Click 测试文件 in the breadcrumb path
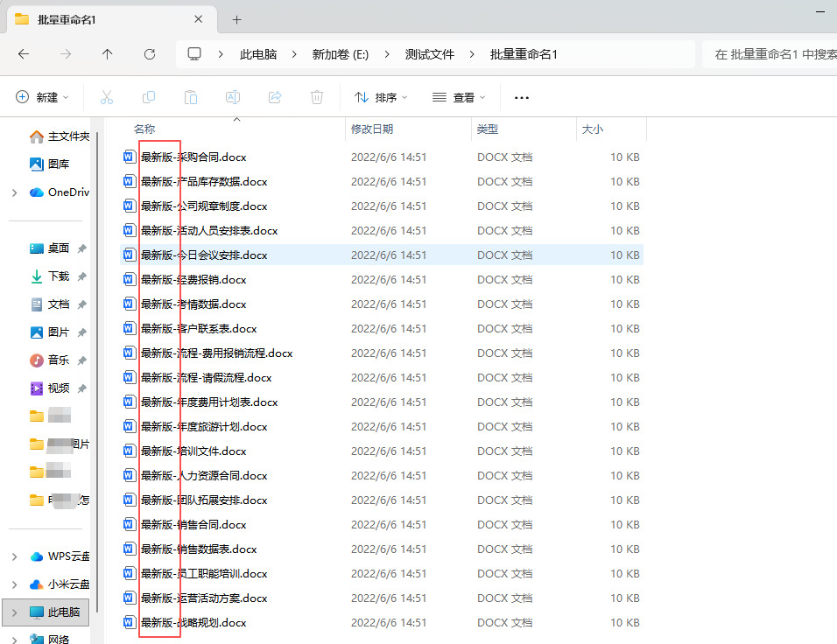 [x=430, y=54]
